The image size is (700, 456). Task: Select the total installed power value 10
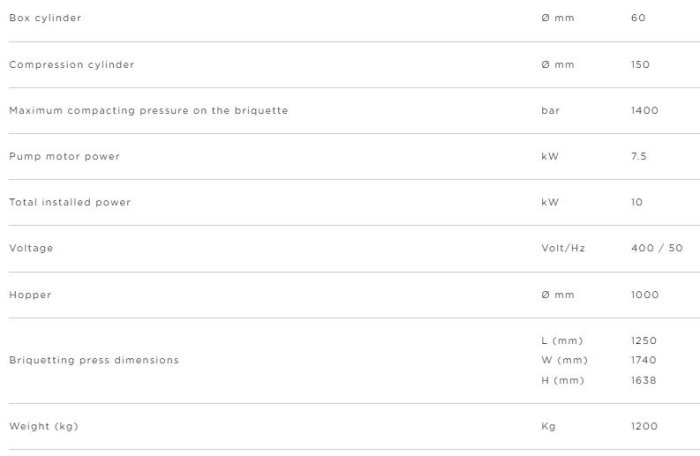[x=638, y=202]
